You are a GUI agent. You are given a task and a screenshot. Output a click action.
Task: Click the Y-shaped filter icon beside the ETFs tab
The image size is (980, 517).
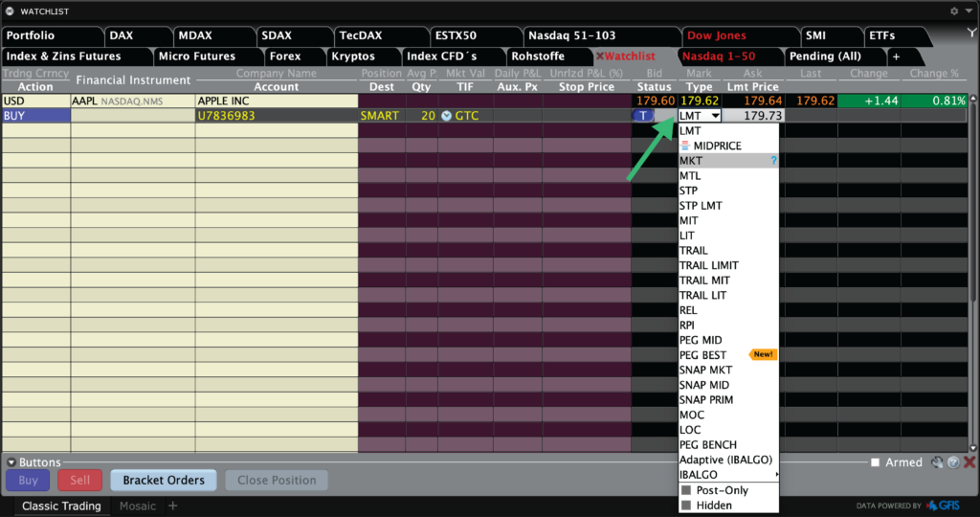tap(971, 33)
